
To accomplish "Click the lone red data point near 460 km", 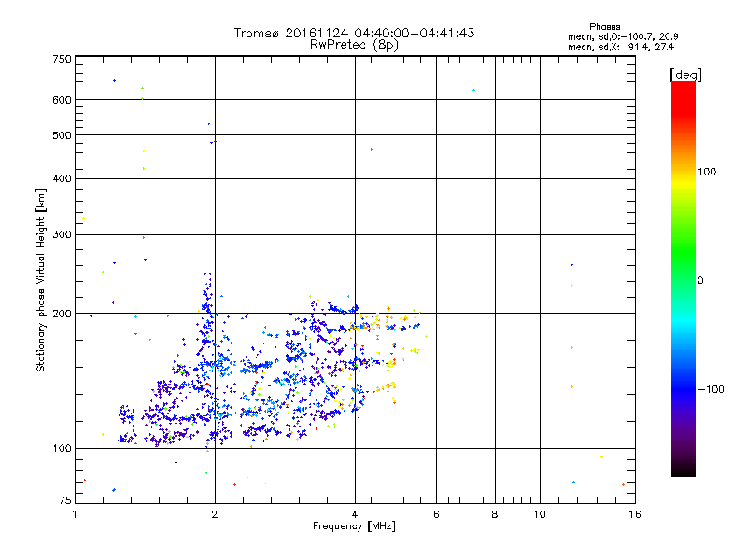I will [x=372, y=150].
